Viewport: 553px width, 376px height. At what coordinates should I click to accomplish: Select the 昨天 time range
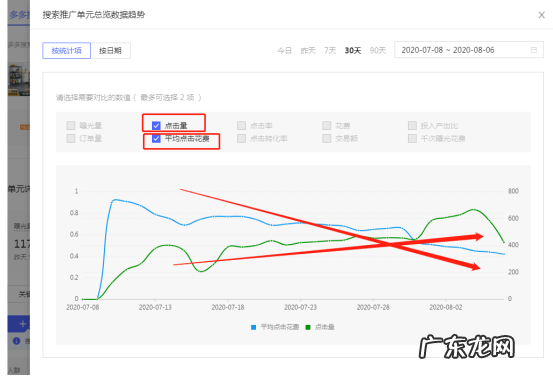point(308,50)
